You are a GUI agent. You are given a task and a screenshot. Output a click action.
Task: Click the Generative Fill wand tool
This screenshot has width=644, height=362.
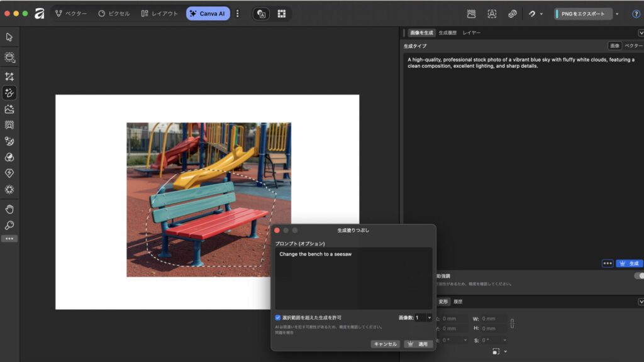tap(9, 93)
